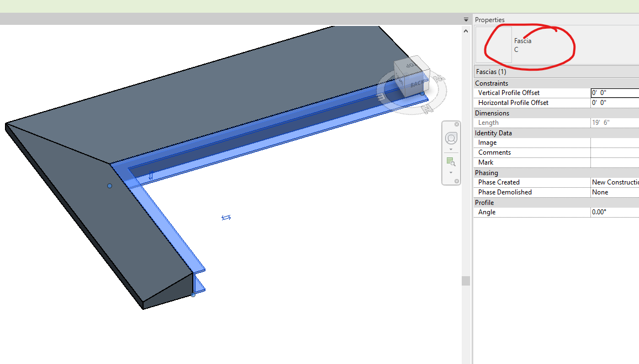Click the fascia end grip near ViewCube
Viewport: 639px width, 364px height.
(x=423, y=94)
